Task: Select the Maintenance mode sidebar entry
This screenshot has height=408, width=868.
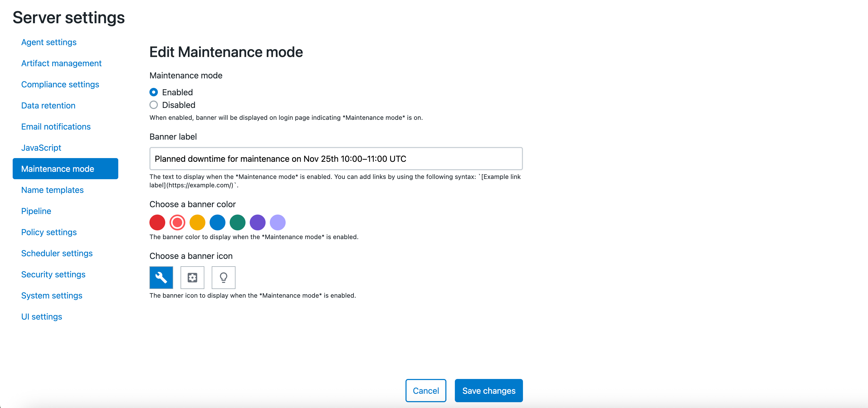Action: pos(58,168)
